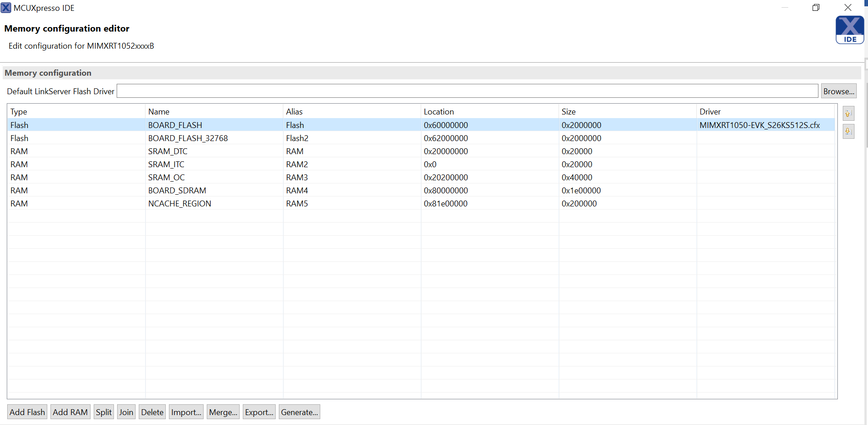Click the MCUXpresso IDE logo image
The image size is (868, 425).
click(x=850, y=30)
